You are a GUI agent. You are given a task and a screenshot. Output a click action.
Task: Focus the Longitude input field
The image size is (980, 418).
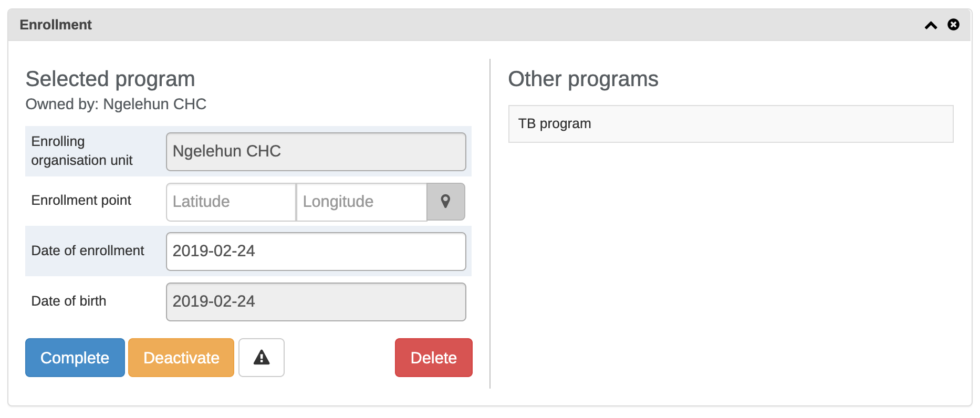click(362, 202)
